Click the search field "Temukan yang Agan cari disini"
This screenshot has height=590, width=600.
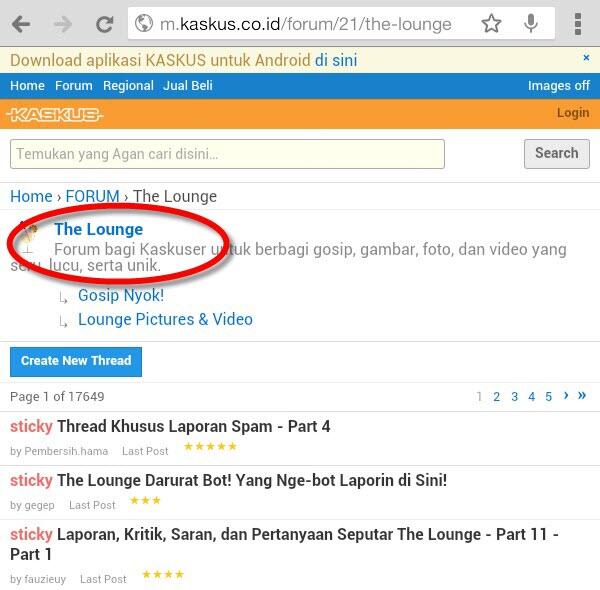pyautogui.click(x=227, y=154)
